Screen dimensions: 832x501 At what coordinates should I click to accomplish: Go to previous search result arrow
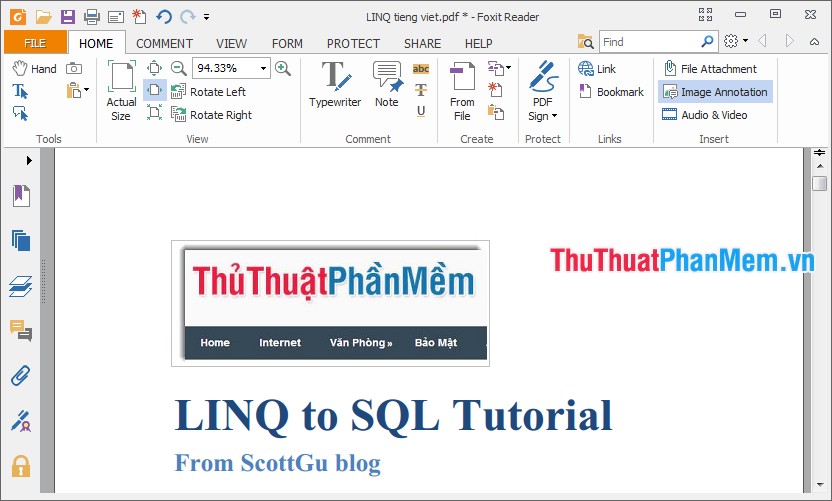tap(762, 41)
